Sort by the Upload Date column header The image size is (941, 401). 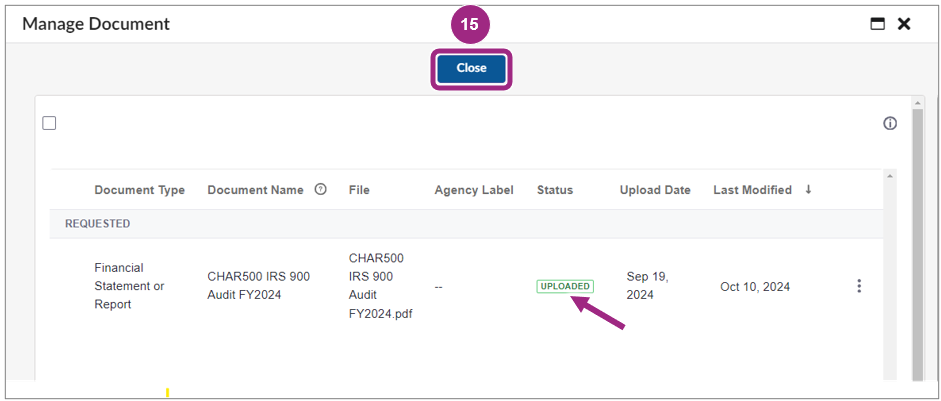point(655,190)
